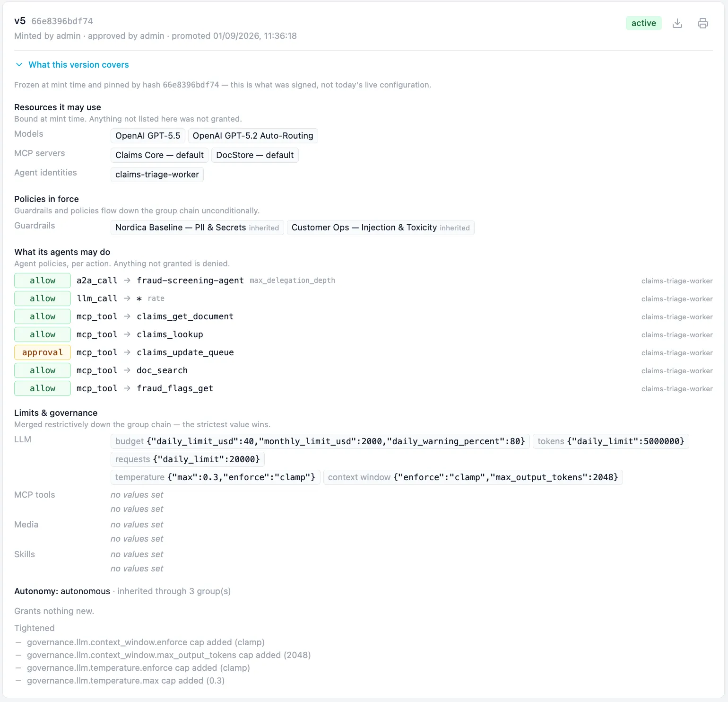The height and width of the screenshot is (702, 728).
Task: Click 'claims_lookup' tool name
Action: coord(170,334)
